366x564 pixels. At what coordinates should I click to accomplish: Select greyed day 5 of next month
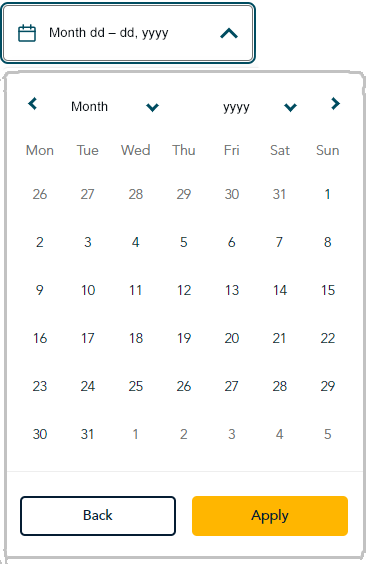[328, 434]
